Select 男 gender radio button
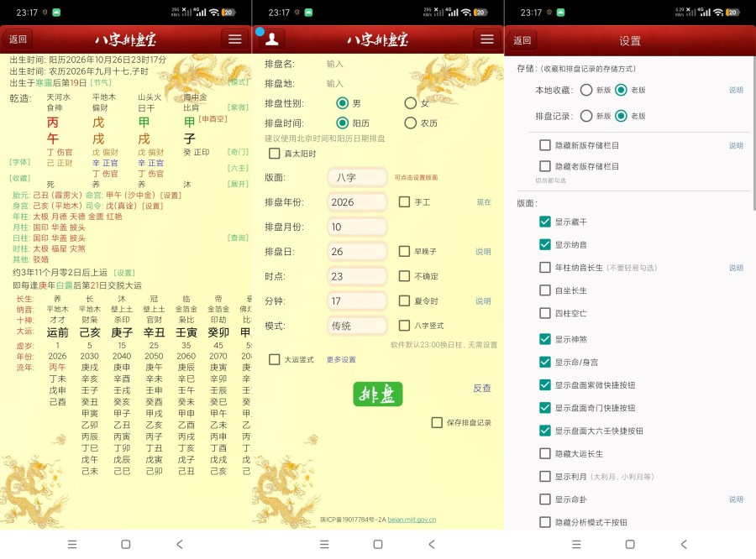 click(343, 103)
